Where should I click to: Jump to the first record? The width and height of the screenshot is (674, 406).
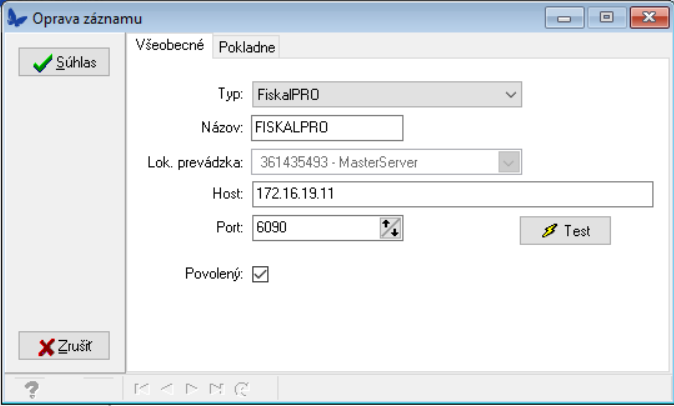[x=142, y=388]
